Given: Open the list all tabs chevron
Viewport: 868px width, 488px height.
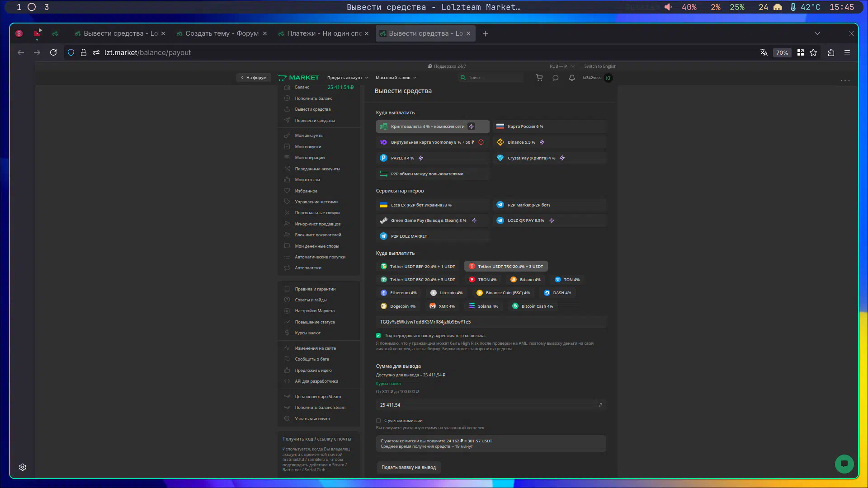Looking at the screenshot, I should coord(817,33).
